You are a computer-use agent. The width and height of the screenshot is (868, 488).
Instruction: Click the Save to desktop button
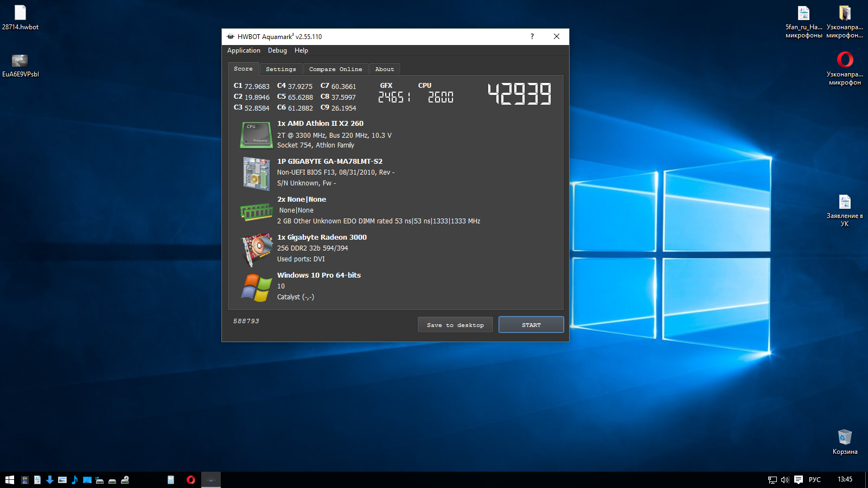(455, 325)
